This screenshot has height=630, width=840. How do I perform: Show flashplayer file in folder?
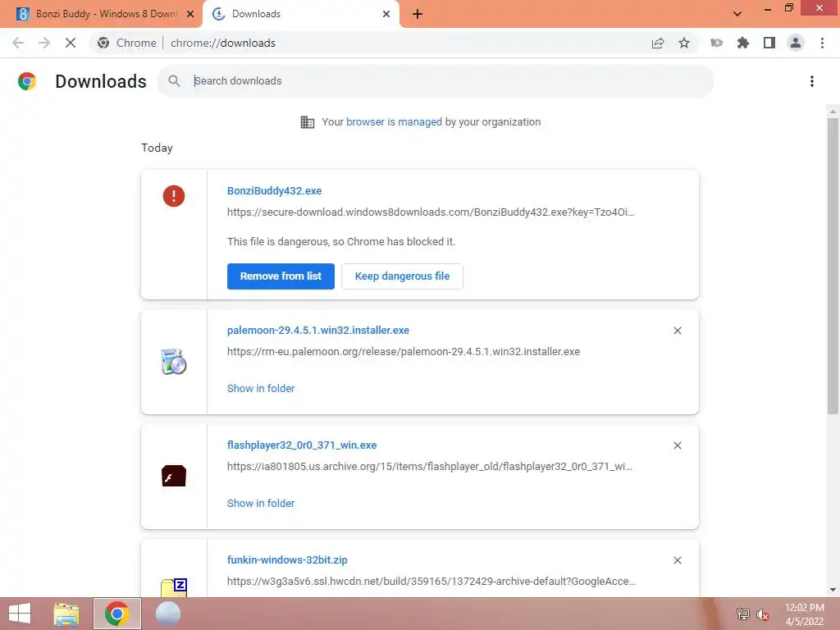point(260,503)
